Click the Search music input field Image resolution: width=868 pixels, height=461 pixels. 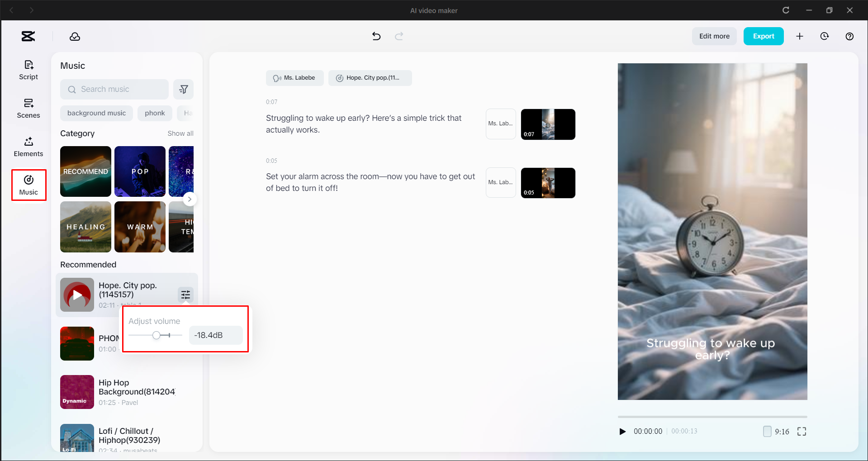114,89
